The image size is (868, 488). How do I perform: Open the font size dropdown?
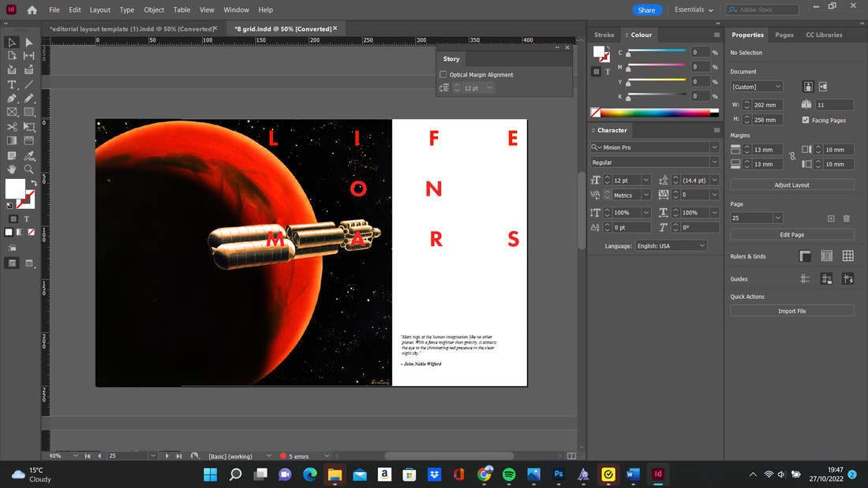(x=646, y=181)
